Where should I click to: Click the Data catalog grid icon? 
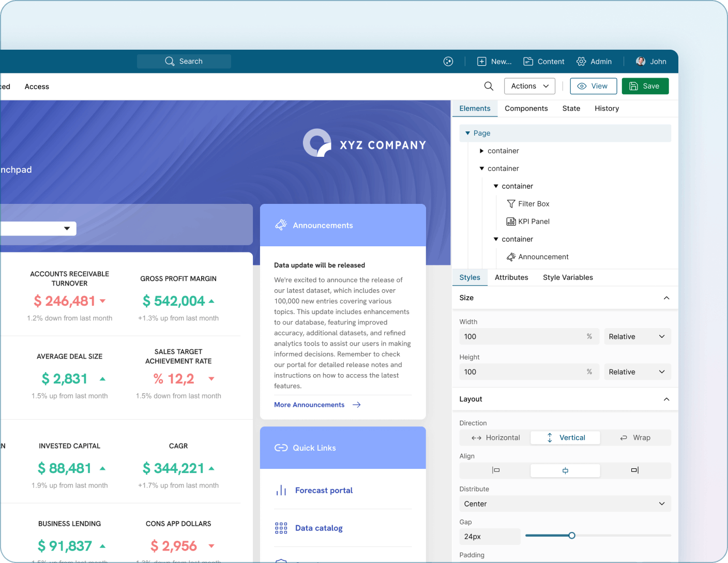pos(281,527)
